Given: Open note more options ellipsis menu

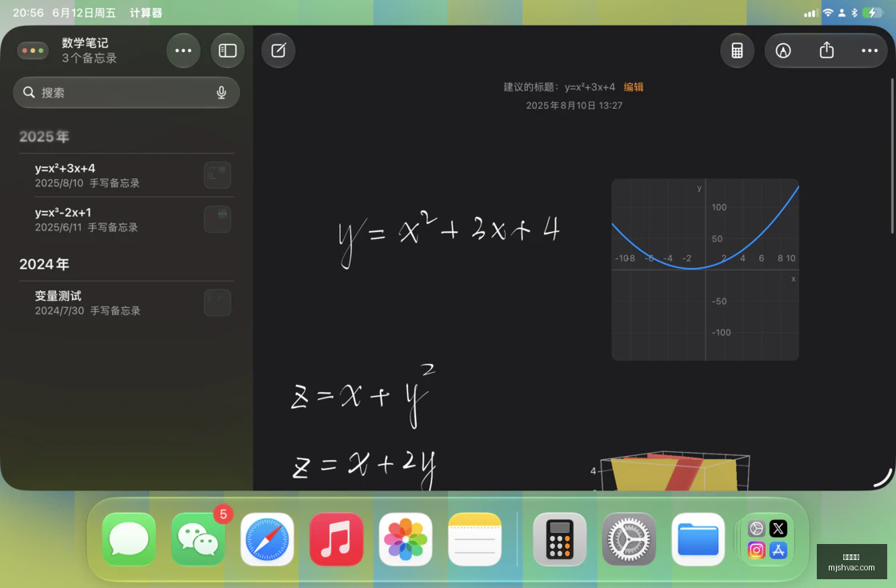Looking at the screenshot, I should [x=869, y=51].
